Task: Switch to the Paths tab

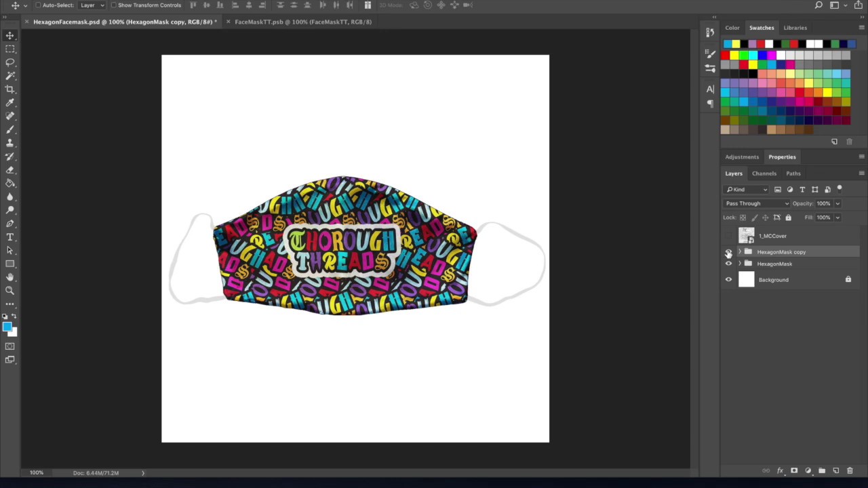Action: click(x=793, y=174)
